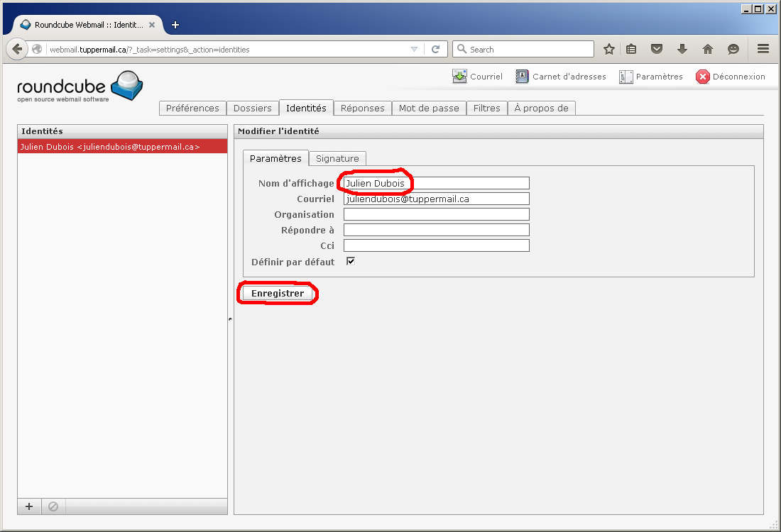The height and width of the screenshot is (532, 781).
Task: Open Firefox hamburger menu
Action: pos(763,49)
